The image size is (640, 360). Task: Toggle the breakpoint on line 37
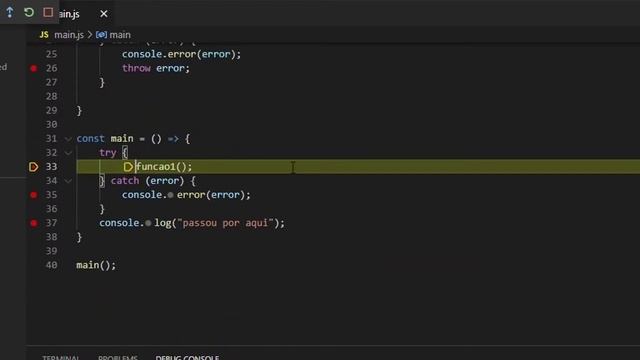[x=34, y=223]
